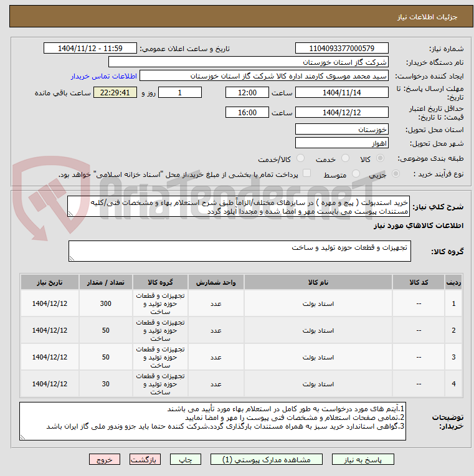This screenshot has height=476, width=474.
Task: Select the 'کالا' radio button
Action: click(x=380, y=158)
